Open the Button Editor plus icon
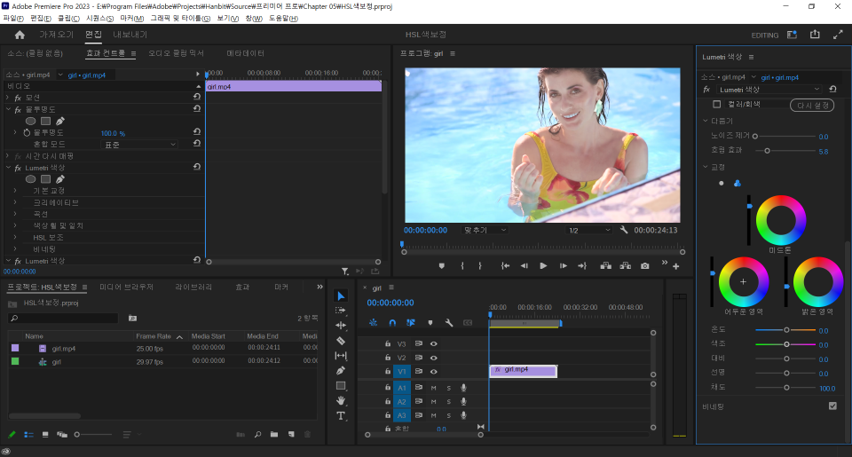This screenshot has width=852, height=457. [676, 266]
